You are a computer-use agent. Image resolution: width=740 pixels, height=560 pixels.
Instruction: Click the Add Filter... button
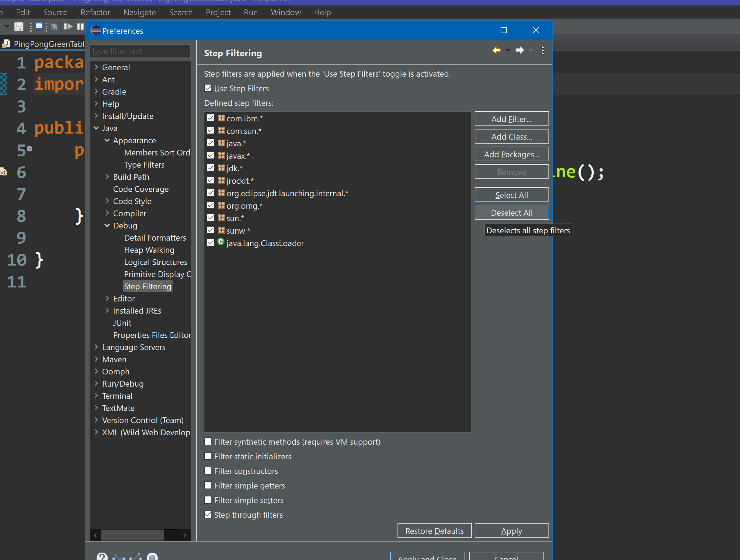coord(512,119)
